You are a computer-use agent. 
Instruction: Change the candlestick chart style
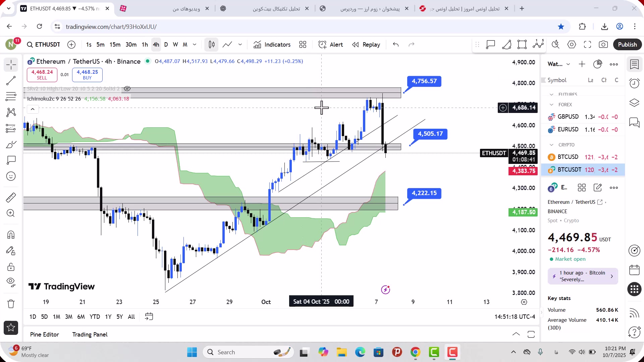[211, 45]
